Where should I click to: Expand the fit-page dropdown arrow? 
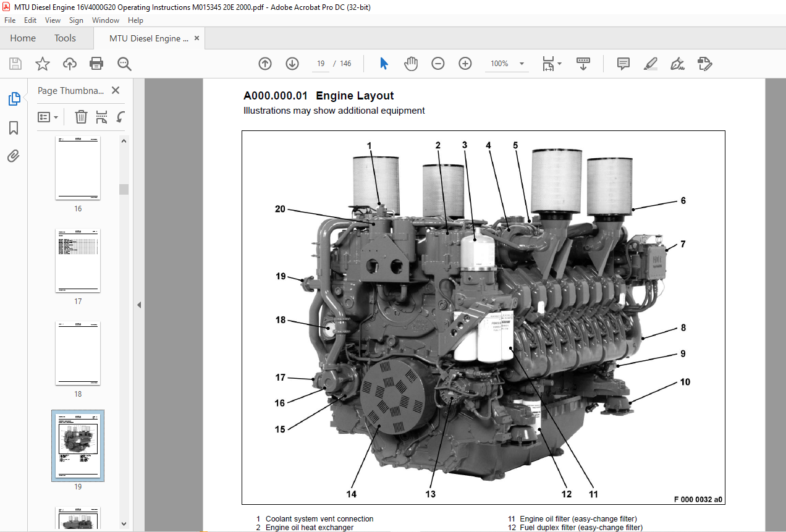click(559, 64)
